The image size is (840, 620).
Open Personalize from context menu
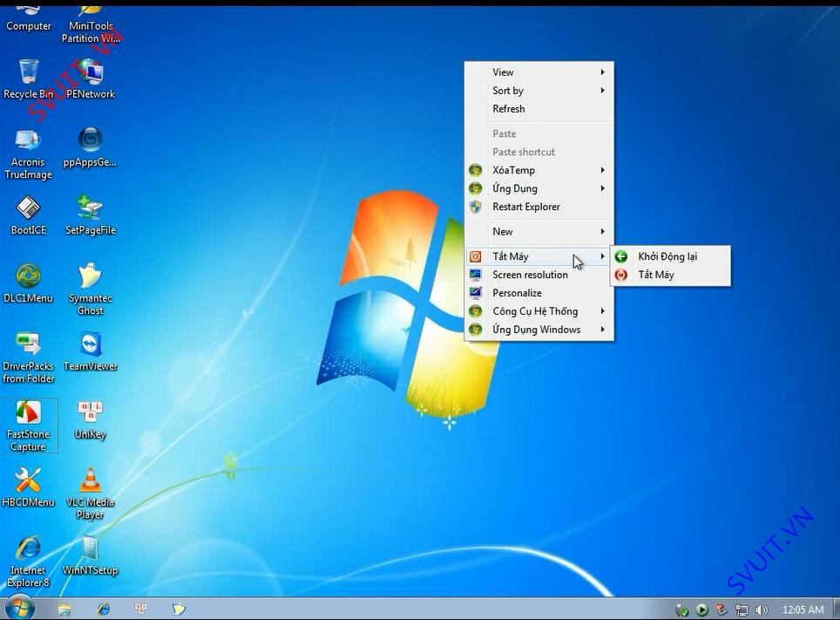[x=539, y=293]
